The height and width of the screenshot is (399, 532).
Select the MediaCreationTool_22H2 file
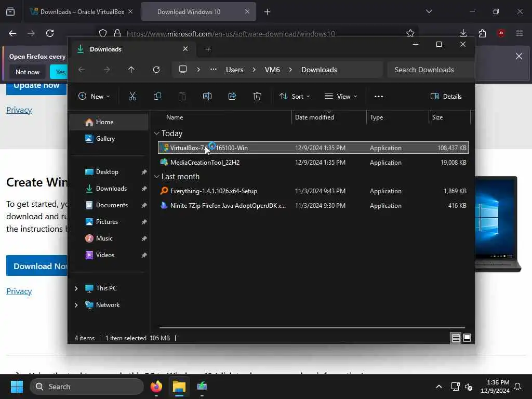(x=313, y=163)
